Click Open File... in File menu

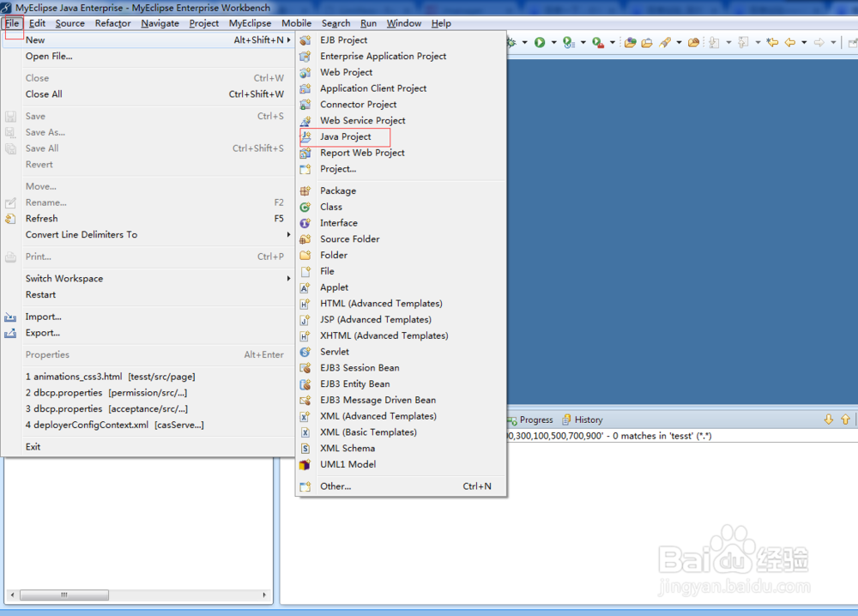pos(148,56)
